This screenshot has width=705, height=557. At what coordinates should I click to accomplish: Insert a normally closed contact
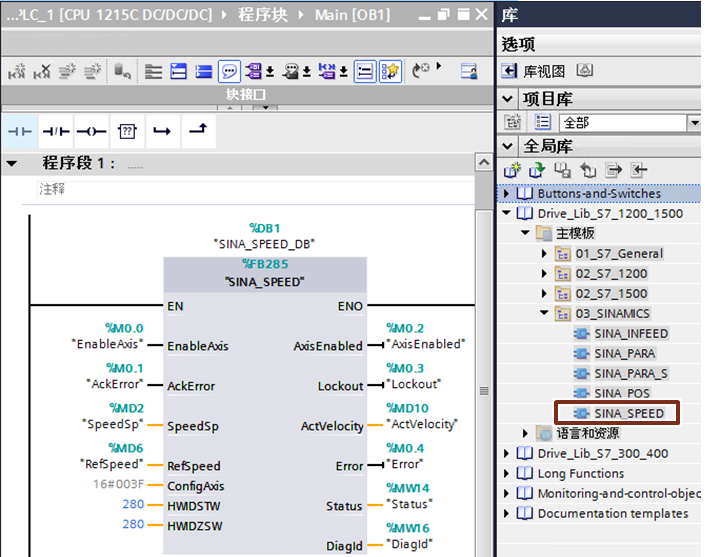55,131
